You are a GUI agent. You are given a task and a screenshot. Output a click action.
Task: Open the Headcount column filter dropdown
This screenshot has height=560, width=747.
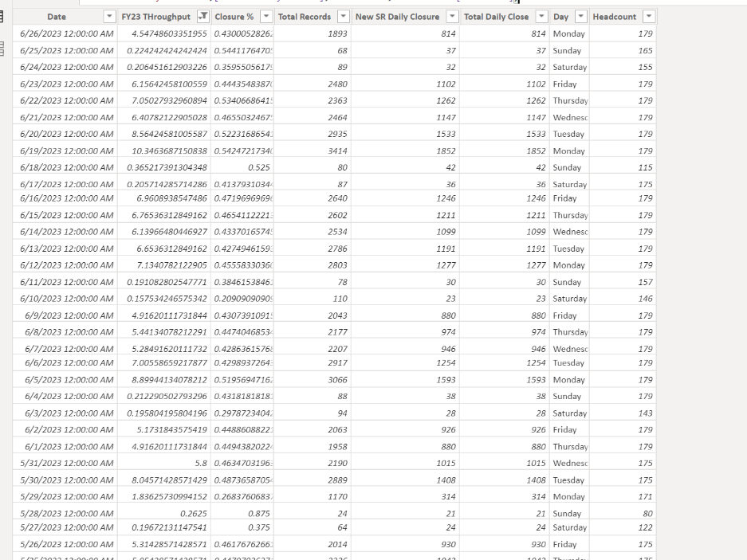pyautogui.click(x=649, y=17)
